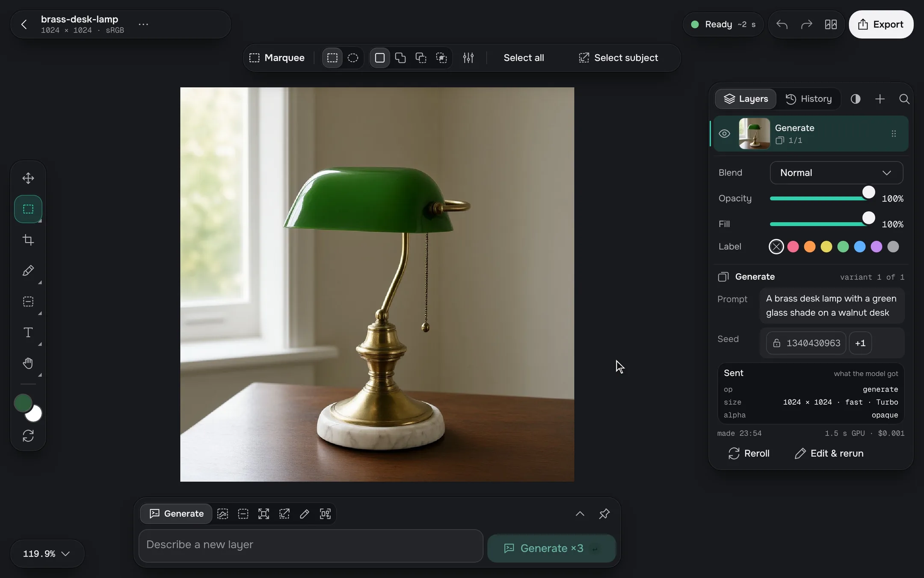Select the image edit mode icon in prompt bar
The image size is (924, 578).
tap(222, 514)
